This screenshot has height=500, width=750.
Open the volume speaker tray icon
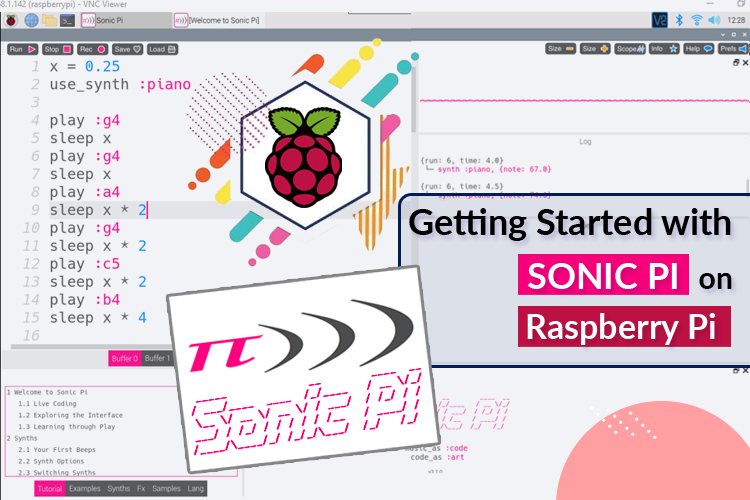714,20
